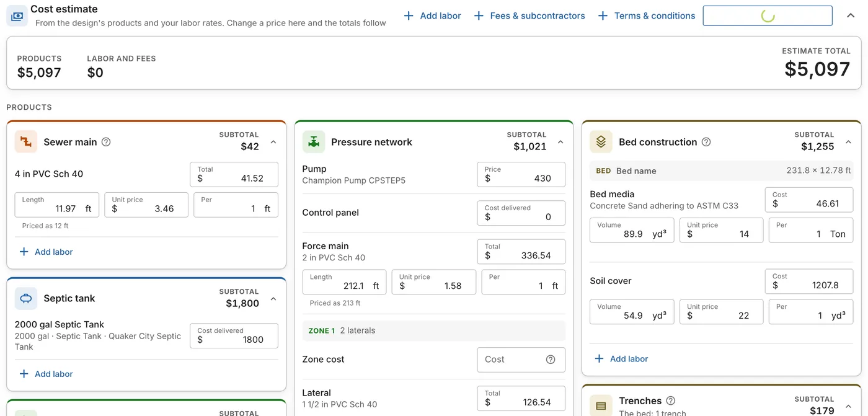Collapse the Pressure network card

pos(560,143)
